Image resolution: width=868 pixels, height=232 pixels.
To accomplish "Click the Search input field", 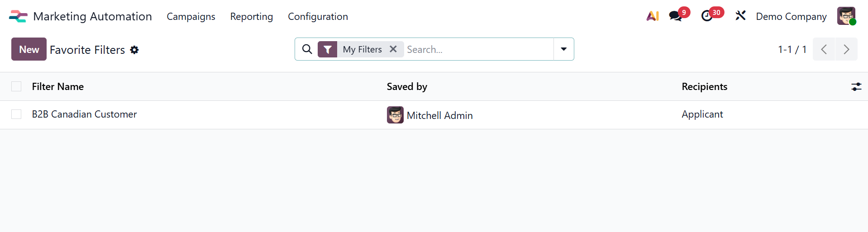I will point(477,49).
